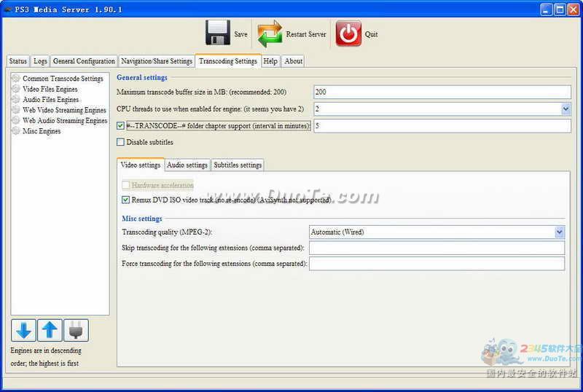Switch to Subtitles settings sub-tab

coord(238,165)
